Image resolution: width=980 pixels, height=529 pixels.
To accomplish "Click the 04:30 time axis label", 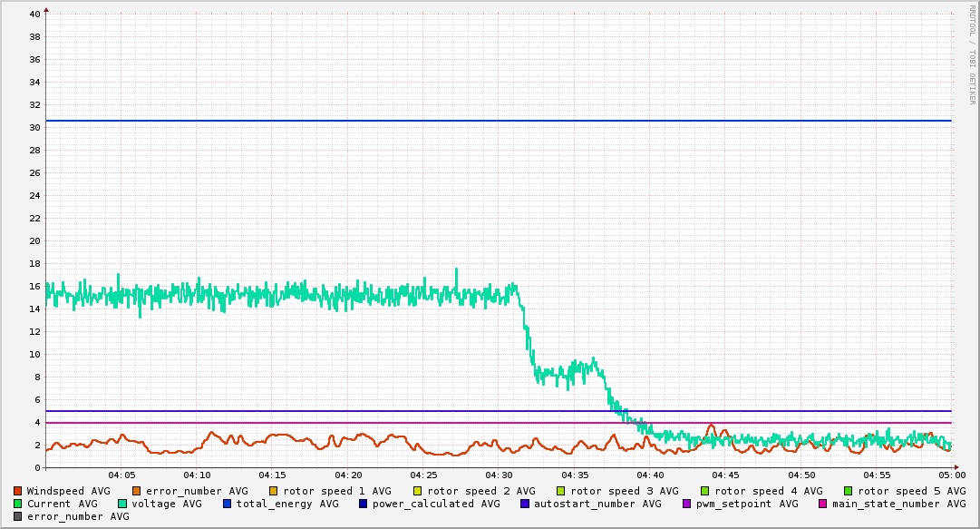I will pos(499,475).
